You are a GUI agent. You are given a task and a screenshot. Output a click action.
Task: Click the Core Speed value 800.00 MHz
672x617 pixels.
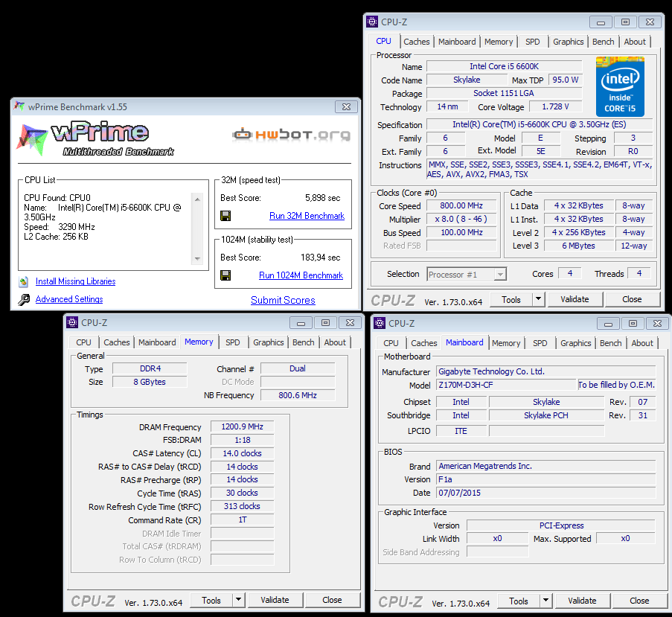(x=461, y=205)
